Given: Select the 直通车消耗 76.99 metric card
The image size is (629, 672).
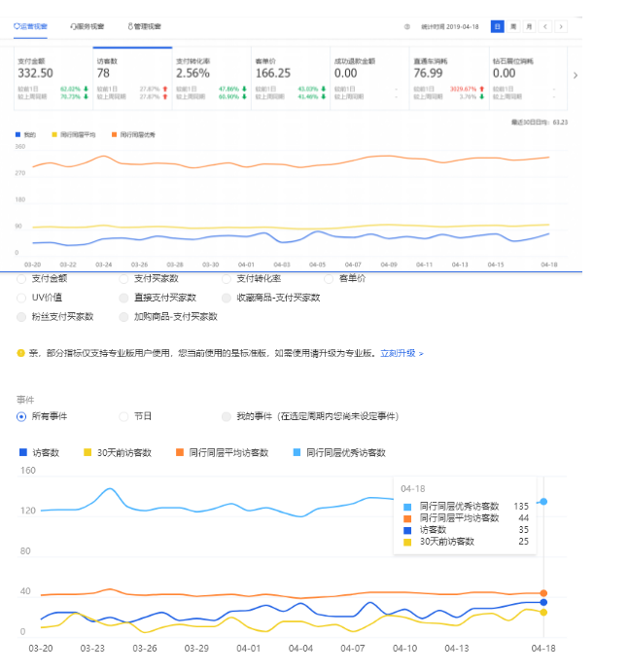Looking at the screenshot, I should pos(449,79).
